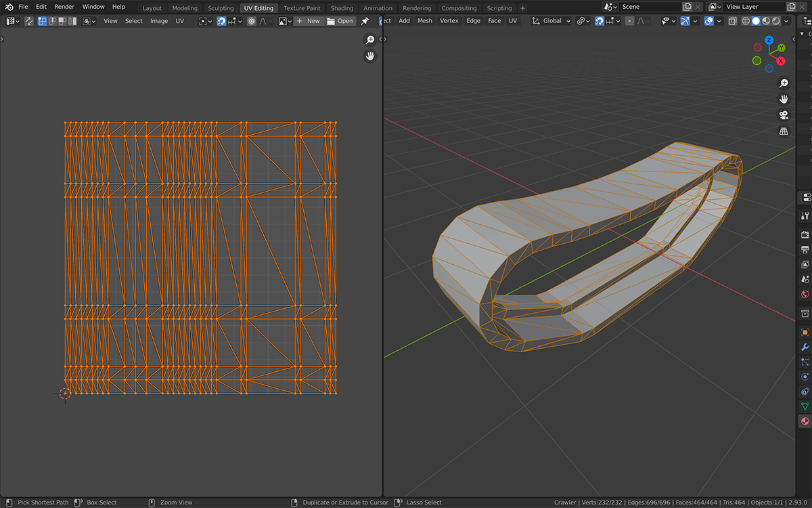Open the Modifier properties wrench tab

[805, 347]
